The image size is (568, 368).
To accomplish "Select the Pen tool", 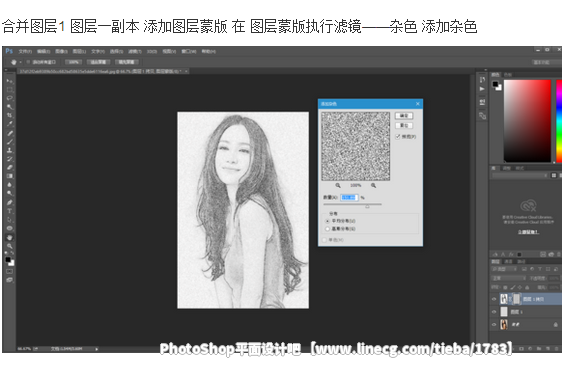I will [x=9, y=202].
